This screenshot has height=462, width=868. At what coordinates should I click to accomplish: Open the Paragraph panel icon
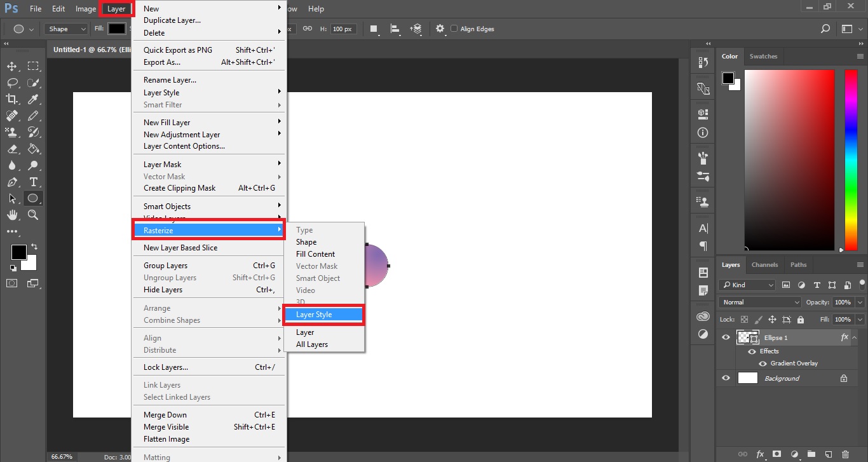pyautogui.click(x=703, y=246)
